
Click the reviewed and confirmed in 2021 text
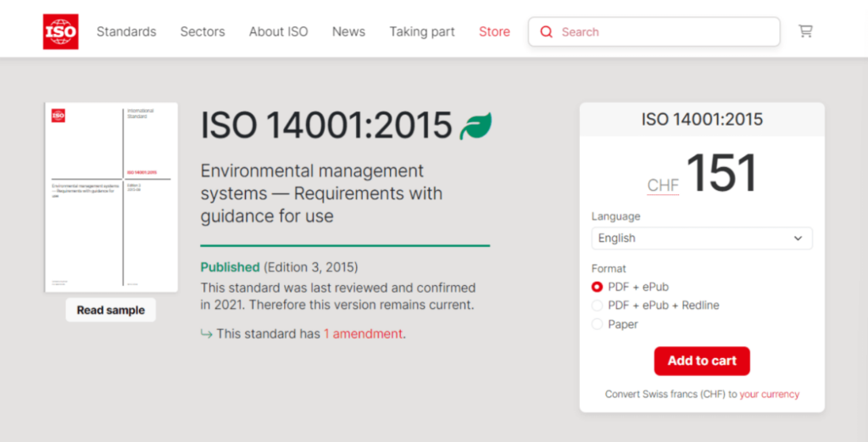pyautogui.click(x=337, y=296)
